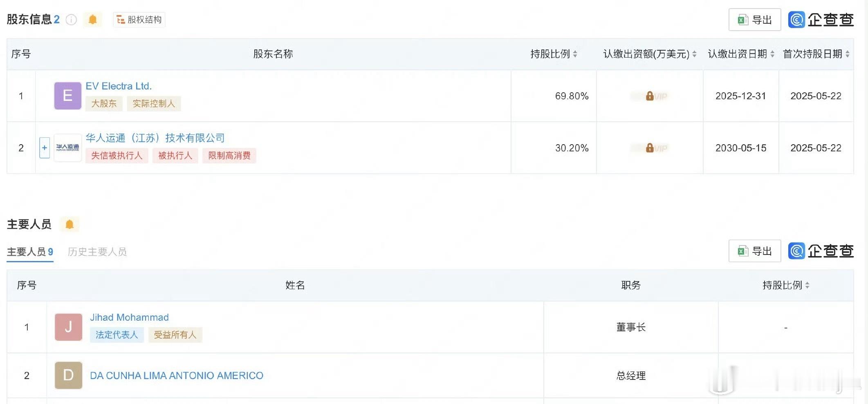Click the VIP lock icon in 华人运通 row
This screenshot has width=868, height=404.
(x=650, y=148)
